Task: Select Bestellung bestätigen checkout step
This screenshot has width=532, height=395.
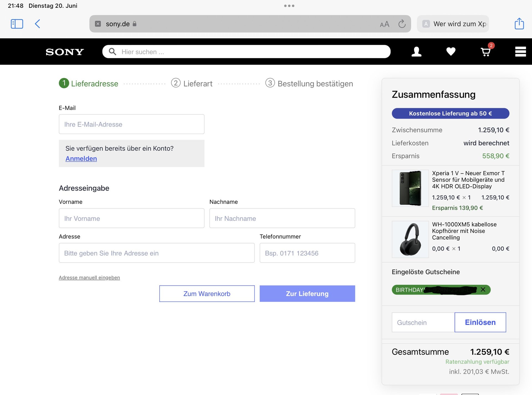Action: (309, 83)
